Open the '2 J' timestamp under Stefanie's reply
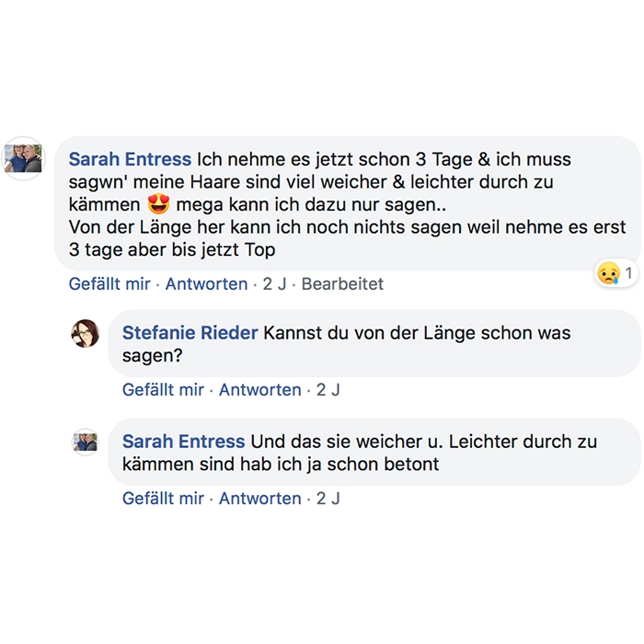Viewport: 644px width, 644px height. pyautogui.click(x=328, y=390)
